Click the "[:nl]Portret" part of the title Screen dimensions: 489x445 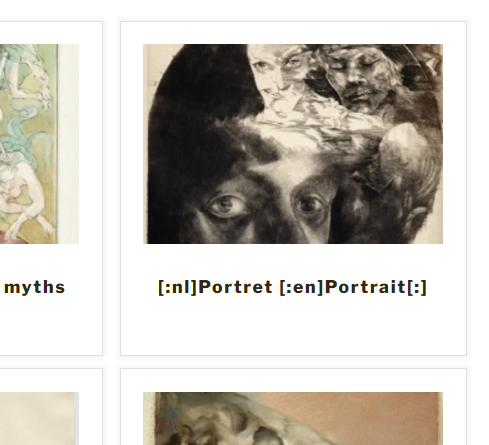[x=215, y=287]
